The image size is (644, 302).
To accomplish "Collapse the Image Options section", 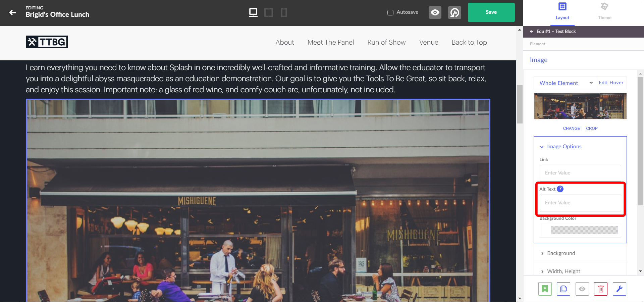I will [x=561, y=147].
